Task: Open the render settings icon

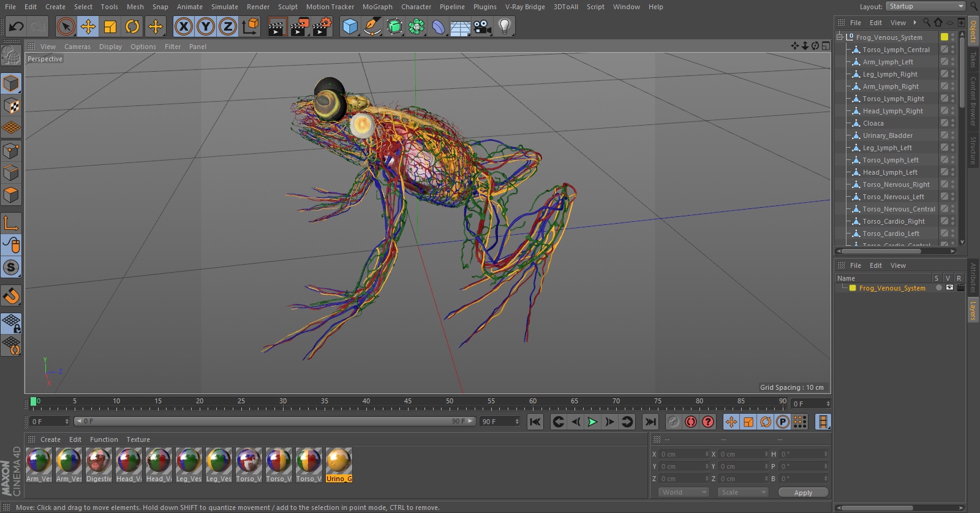Action: pos(323,26)
